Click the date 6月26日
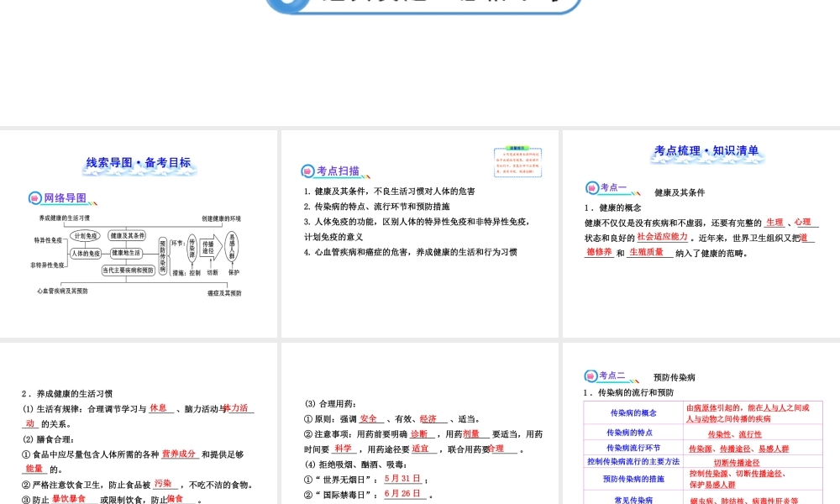The height and width of the screenshot is (504, 840). click(402, 493)
